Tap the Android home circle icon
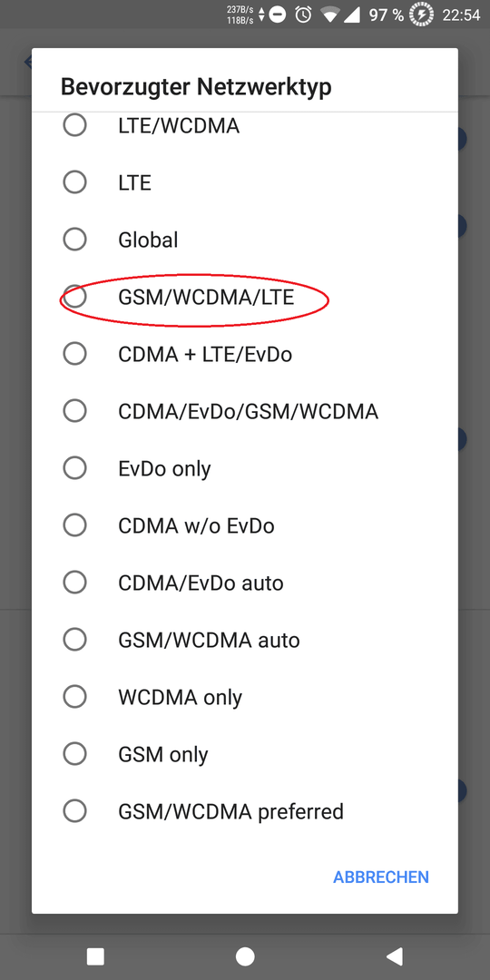Screen dimensions: 490x980 point(245,956)
